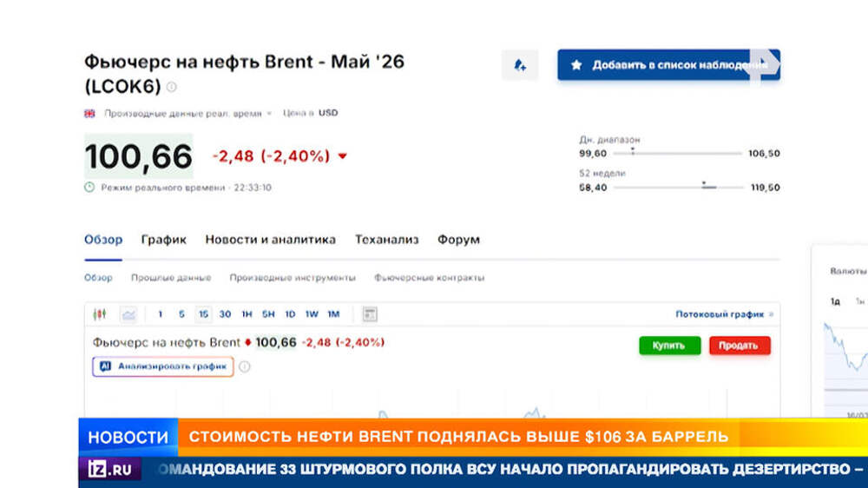This screenshot has height=488, width=868.
Task: Click the price alert bell icon
Action: point(520,65)
